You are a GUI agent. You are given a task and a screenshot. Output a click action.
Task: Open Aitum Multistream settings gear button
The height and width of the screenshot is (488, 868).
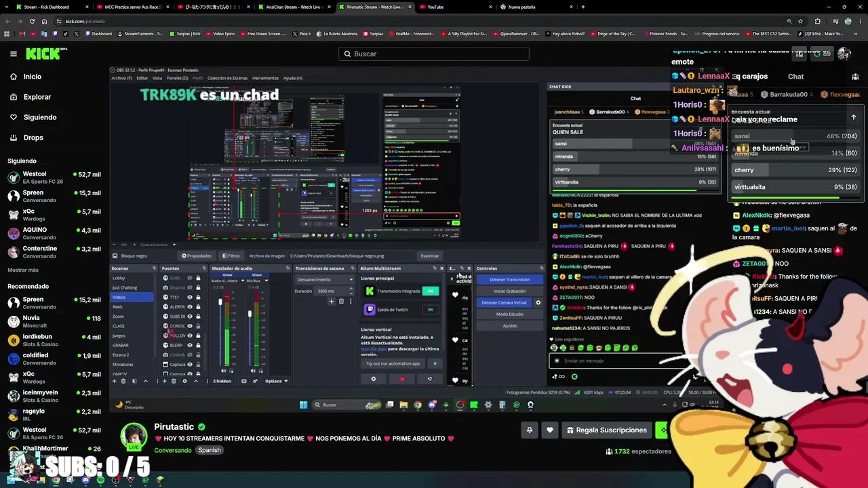(373, 379)
